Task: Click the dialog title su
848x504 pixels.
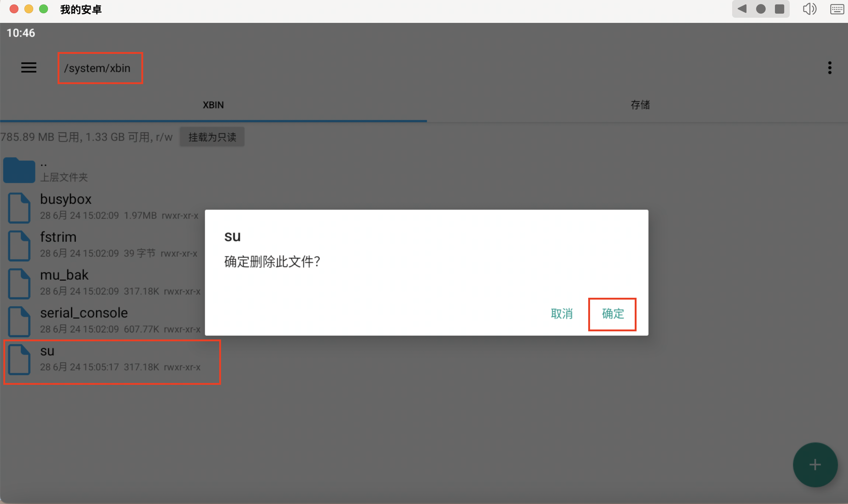Action: point(232,237)
